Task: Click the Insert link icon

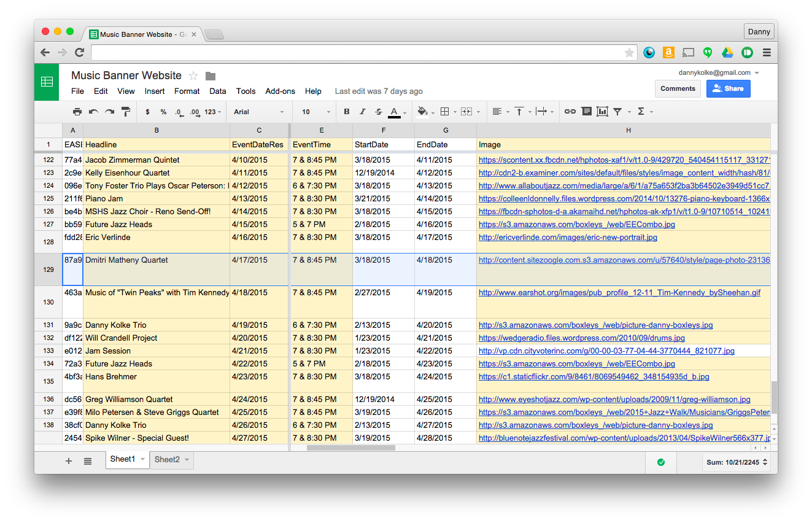Action: pyautogui.click(x=570, y=112)
